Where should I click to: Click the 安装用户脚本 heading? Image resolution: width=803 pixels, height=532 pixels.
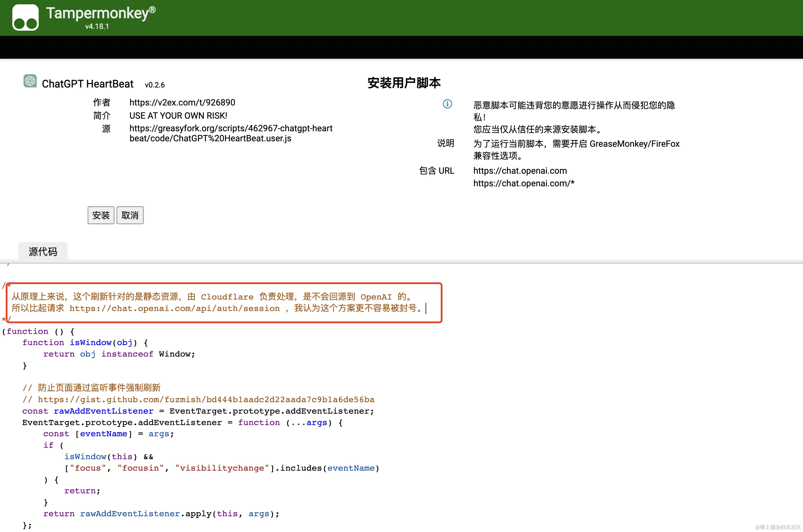404,83
